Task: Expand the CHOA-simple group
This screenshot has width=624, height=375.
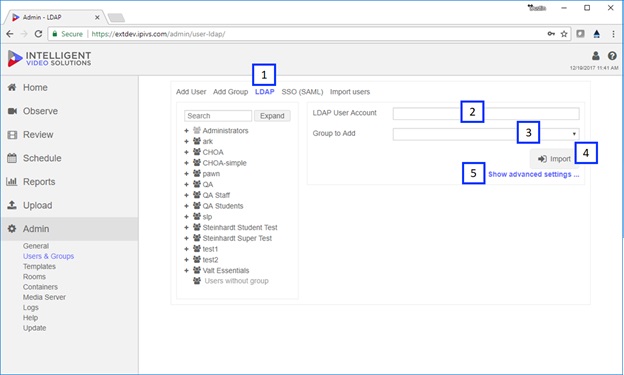Action: click(x=186, y=163)
